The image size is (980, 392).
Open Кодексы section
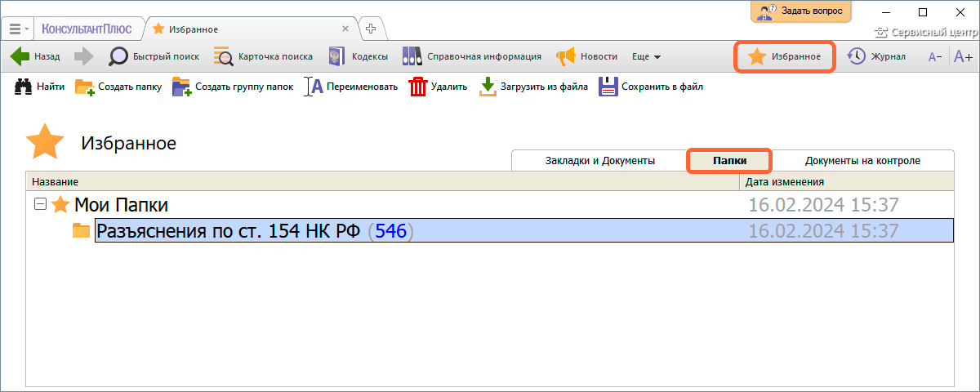tap(358, 56)
